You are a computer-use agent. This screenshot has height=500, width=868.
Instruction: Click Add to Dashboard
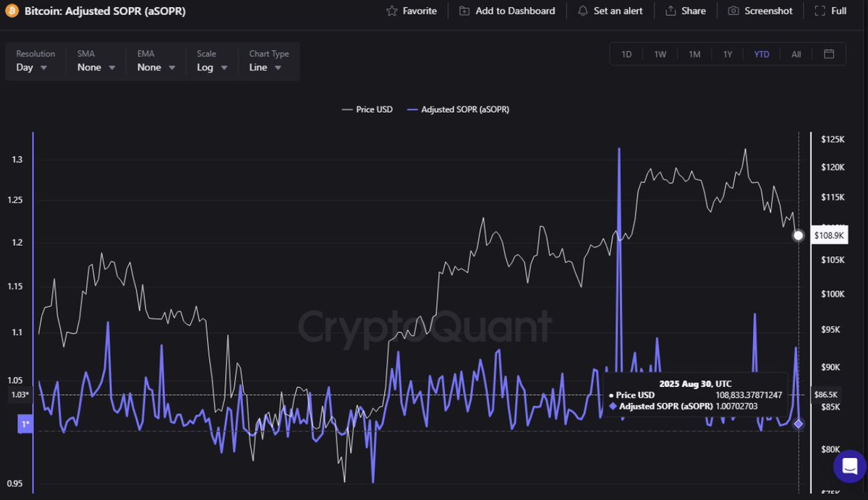point(507,11)
